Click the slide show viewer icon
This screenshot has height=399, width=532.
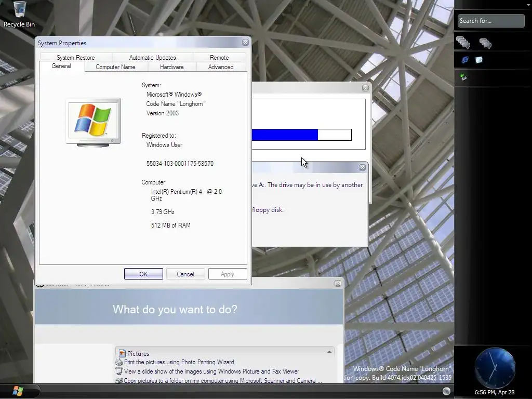[119, 371]
